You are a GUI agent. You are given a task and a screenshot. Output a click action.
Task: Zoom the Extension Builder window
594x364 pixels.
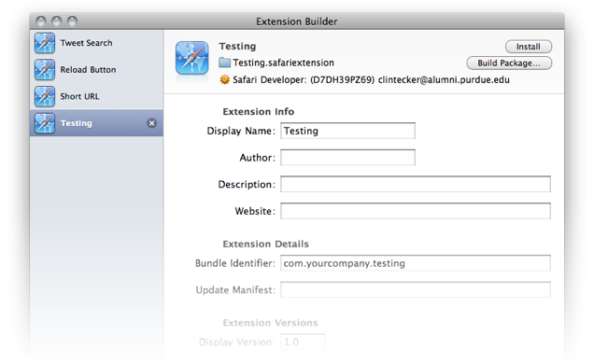72,21
